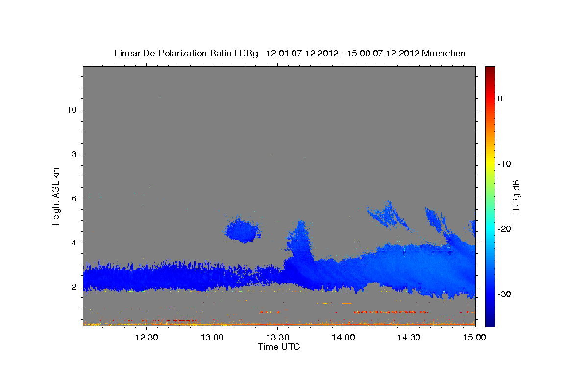Click the end date '15:00 07.12.2012' in title
The width and height of the screenshot is (588, 392).
click(x=382, y=53)
